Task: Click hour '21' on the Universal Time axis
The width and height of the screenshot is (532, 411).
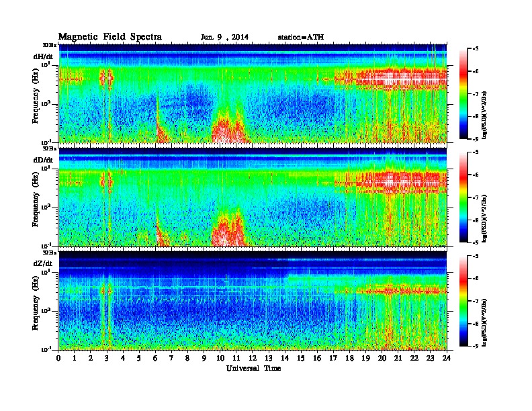Action: [x=398, y=358]
